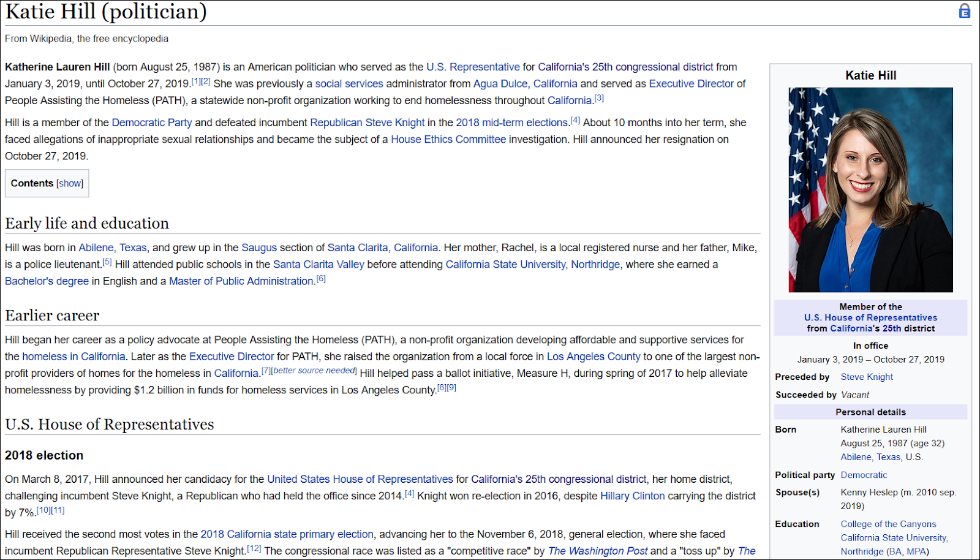
Task: Follow the Santa Clarita Valley link
Action: pyautogui.click(x=318, y=264)
